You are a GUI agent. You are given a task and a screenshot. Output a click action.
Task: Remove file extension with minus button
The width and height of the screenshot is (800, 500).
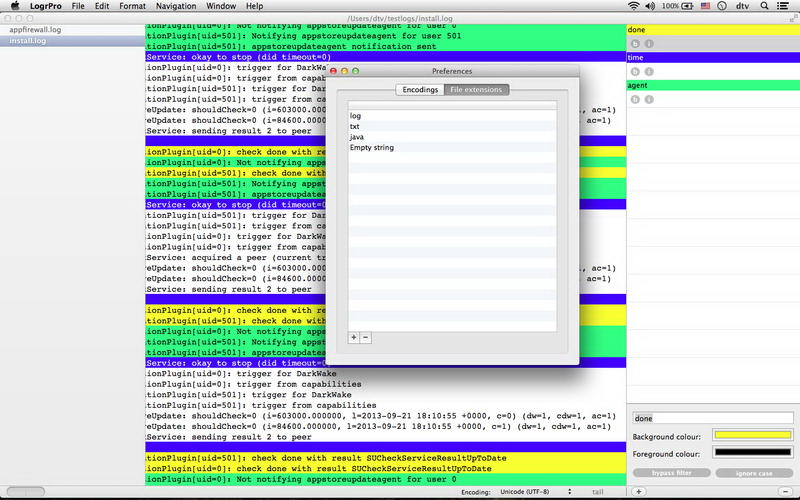tap(365, 337)
